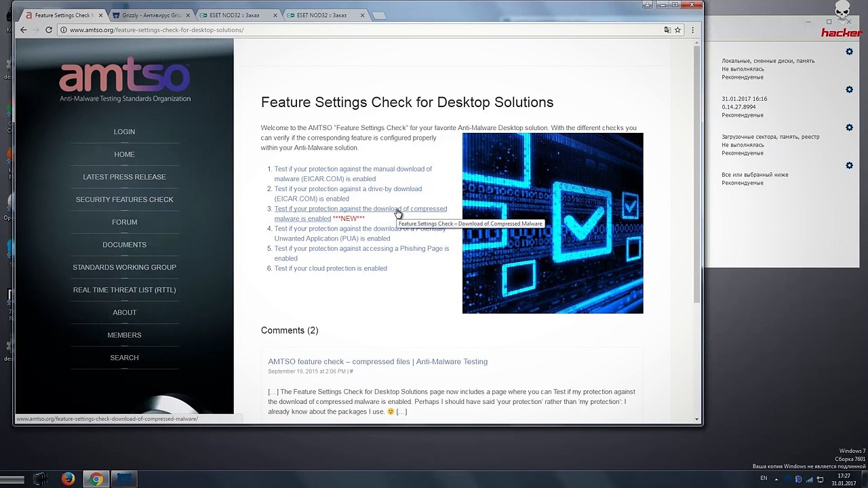Open the AMTSO feature check comment title link
The image size is (868, 488).
point(378,361)
